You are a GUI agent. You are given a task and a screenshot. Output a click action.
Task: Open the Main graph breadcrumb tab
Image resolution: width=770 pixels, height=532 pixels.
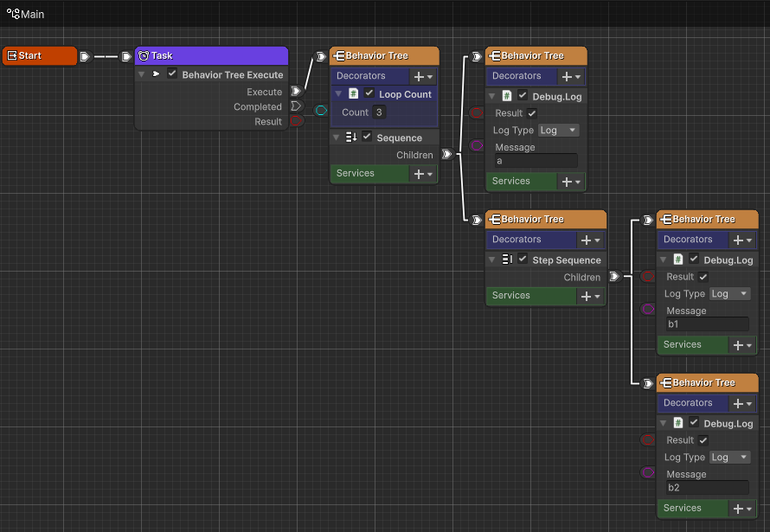coord(26,14)
